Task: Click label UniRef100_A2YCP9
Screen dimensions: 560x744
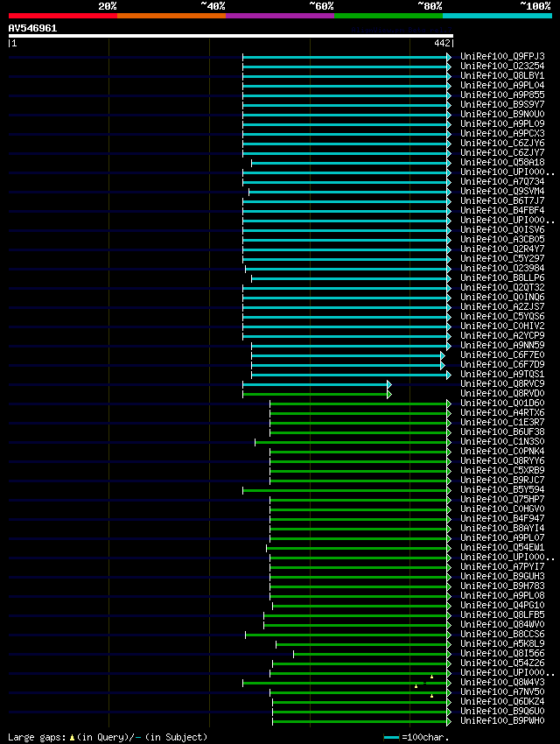Action: [x=502, y=335]
